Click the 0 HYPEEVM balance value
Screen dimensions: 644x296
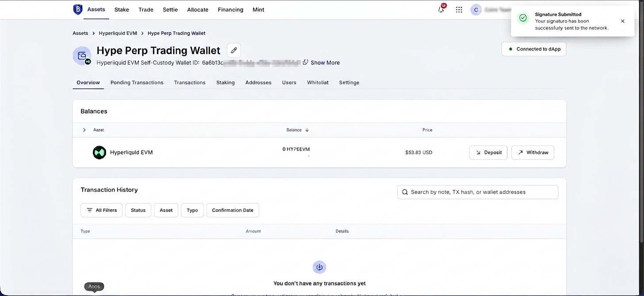click(296, 149)
